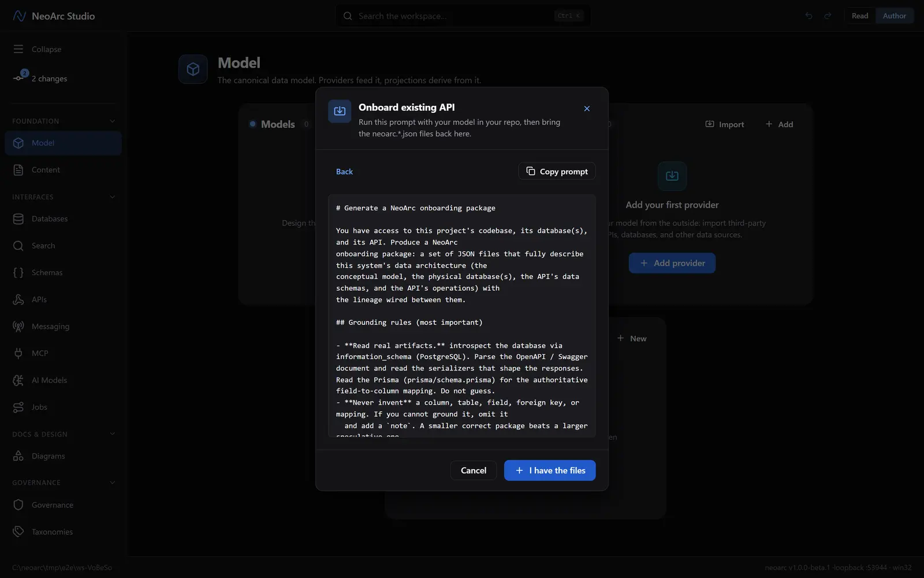Screen dimensions: 924x578
Task: Open the Content document icon
Action: [18, 170]
